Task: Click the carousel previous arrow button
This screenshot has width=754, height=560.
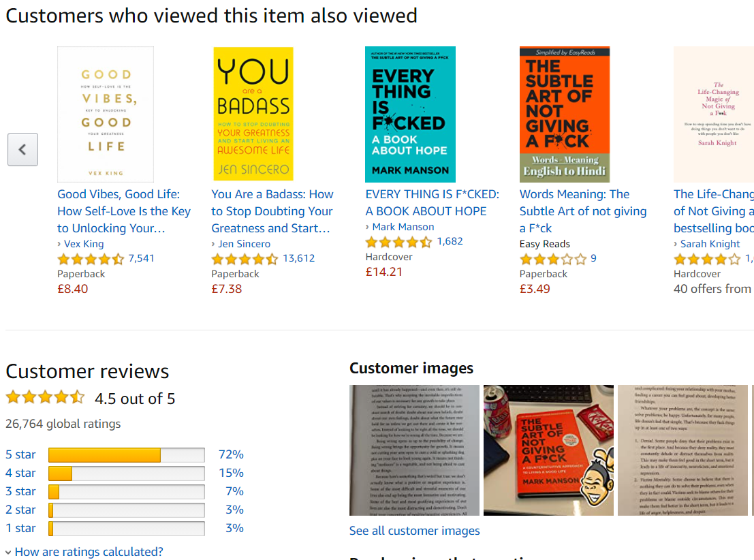Action: pos(22,150)
